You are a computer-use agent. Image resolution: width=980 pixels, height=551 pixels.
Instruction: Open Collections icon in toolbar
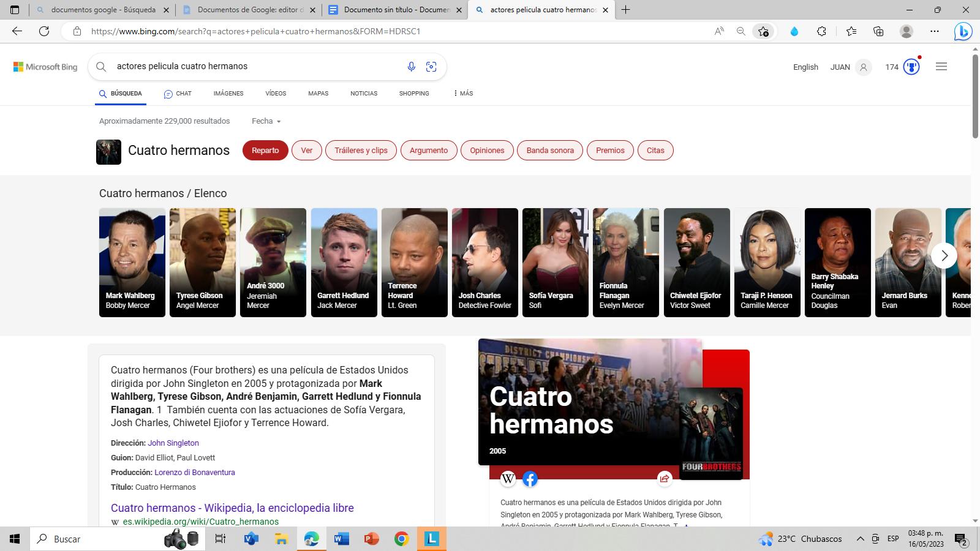tap(878, 31)
